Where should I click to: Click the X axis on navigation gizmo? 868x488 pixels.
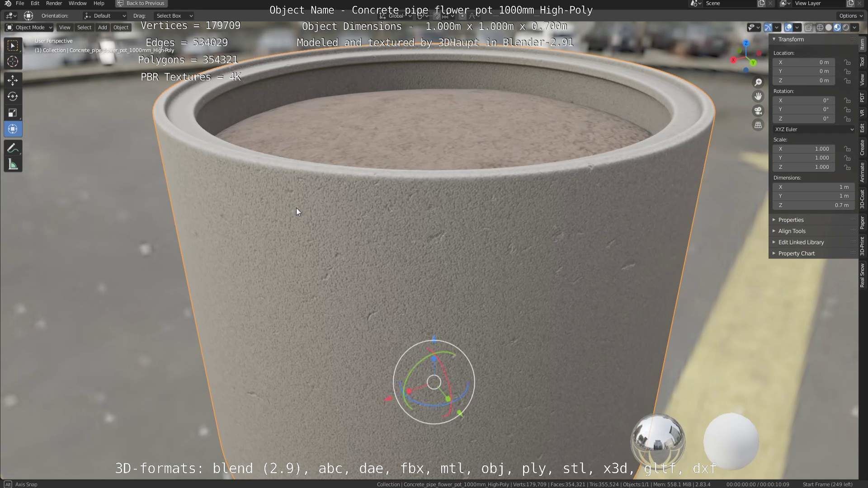733,60
